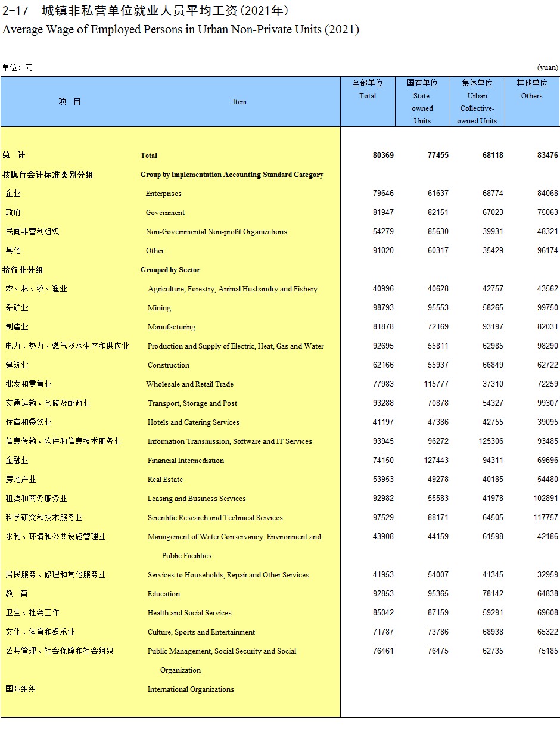This screenshot has height=737, width=560.
Task: Click the value 115777 in Wholesale row
Action: point(436,384)
